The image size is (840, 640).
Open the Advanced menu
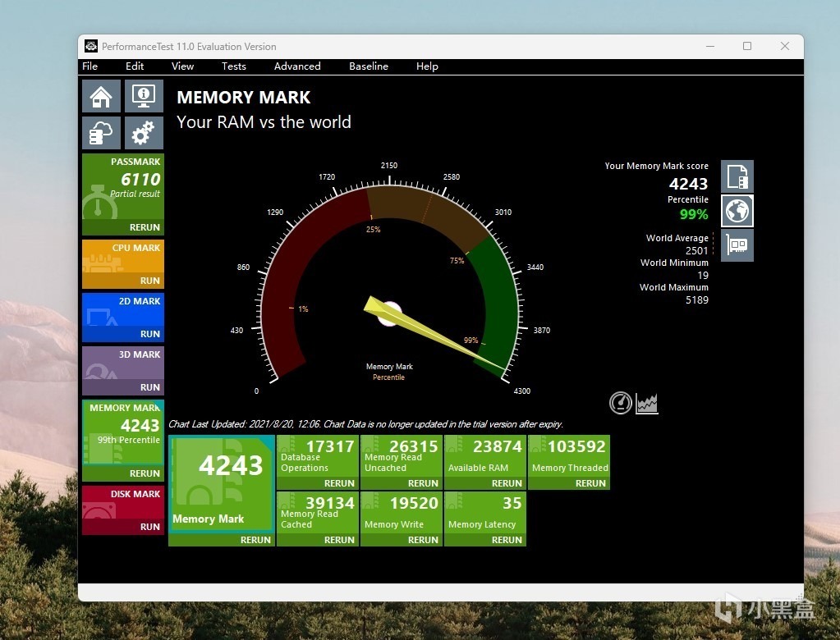297,66
